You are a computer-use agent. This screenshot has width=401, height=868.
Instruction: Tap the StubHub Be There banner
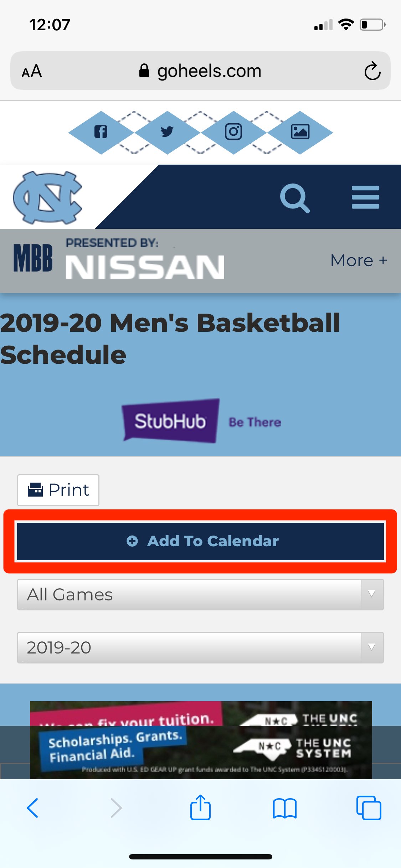click(x=202, y=421)
